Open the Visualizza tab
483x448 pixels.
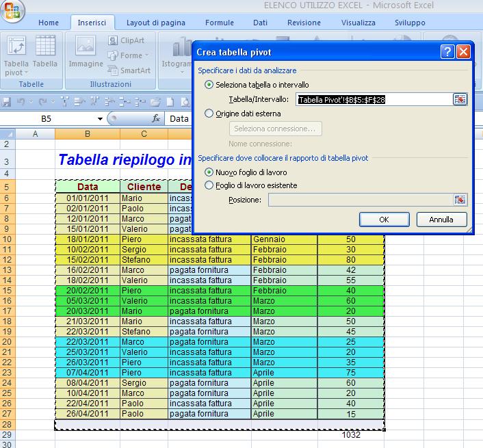point(358,23)
